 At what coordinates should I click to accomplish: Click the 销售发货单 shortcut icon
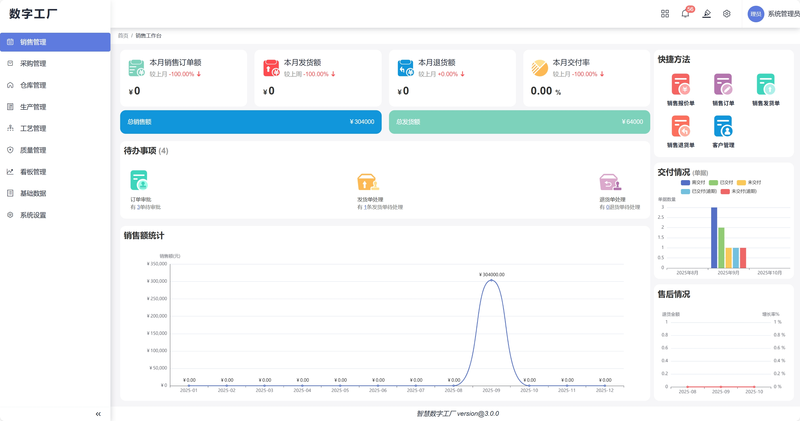tap(766, 85)
